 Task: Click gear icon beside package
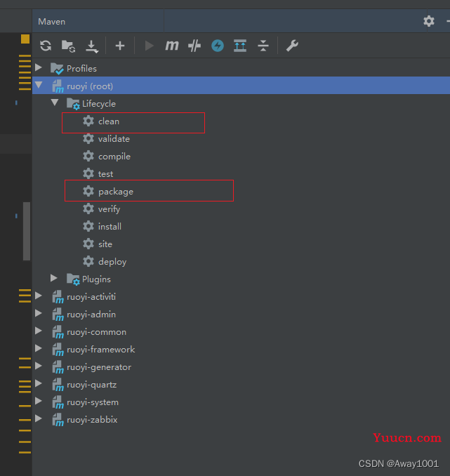(88, 191)
